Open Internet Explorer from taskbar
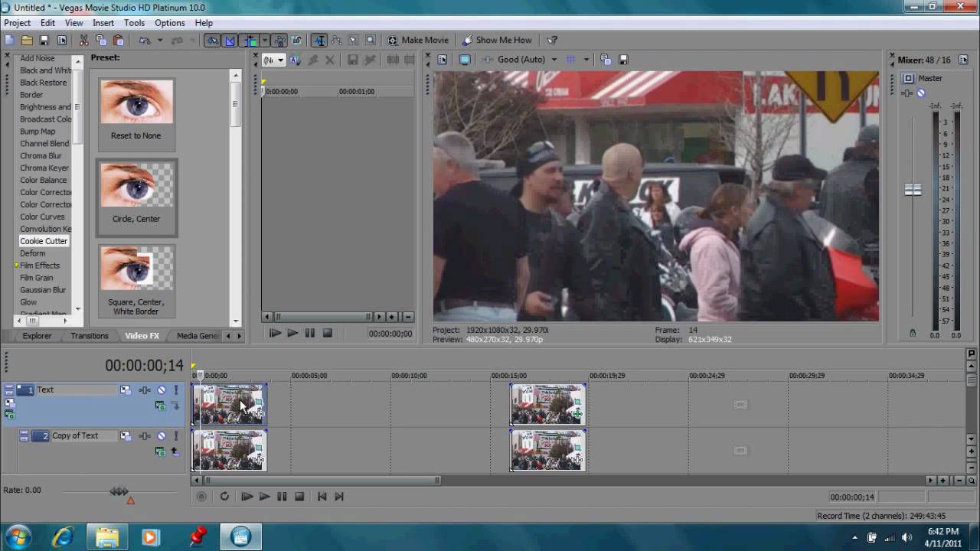Image resolution: width=980 pixels, height=551 pixels. [63, 537]
